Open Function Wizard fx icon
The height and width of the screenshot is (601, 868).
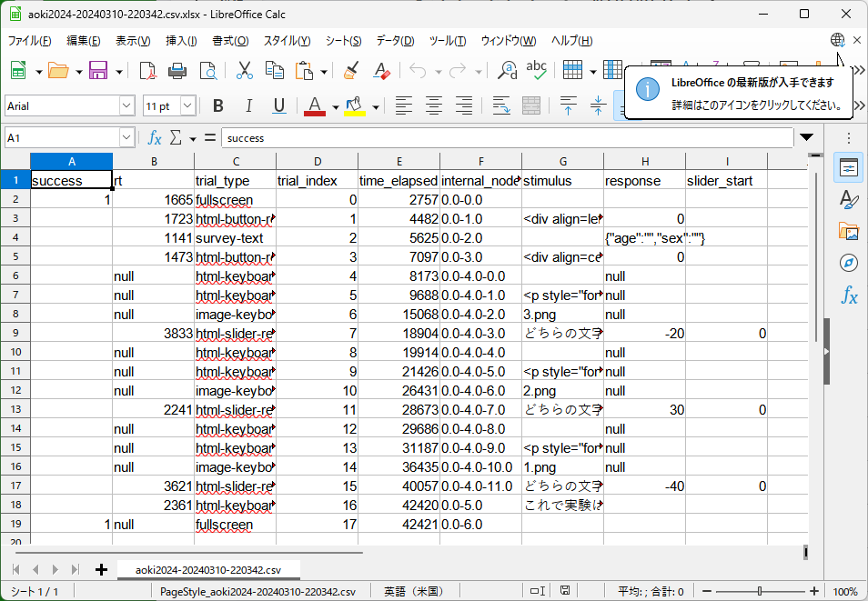tap(155, 138)
